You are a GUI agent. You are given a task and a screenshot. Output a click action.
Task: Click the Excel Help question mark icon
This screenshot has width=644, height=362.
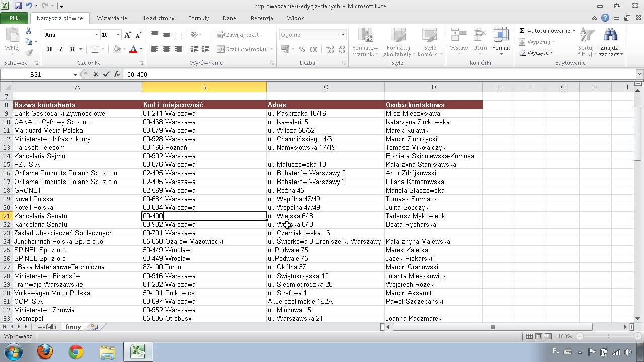(605, 18)
